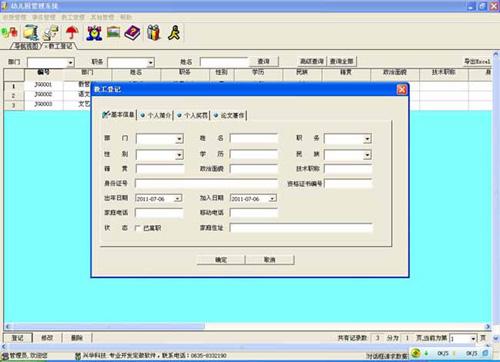Click the green and red people toolbar icon
The width and height of the screenshot is (500, 362).
(9, 33)
